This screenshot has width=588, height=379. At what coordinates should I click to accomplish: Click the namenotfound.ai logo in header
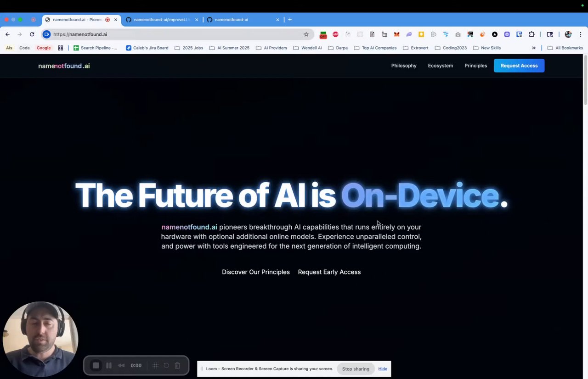click(64, 66)
